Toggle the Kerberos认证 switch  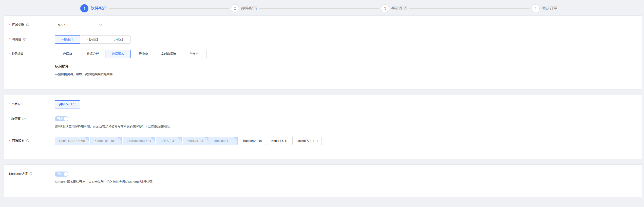tap(62, 174)
